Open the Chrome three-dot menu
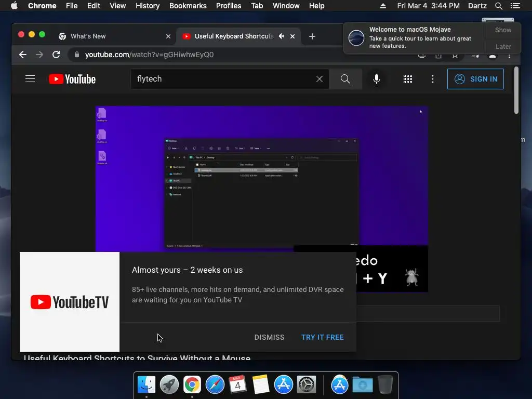 click(509, 56)
